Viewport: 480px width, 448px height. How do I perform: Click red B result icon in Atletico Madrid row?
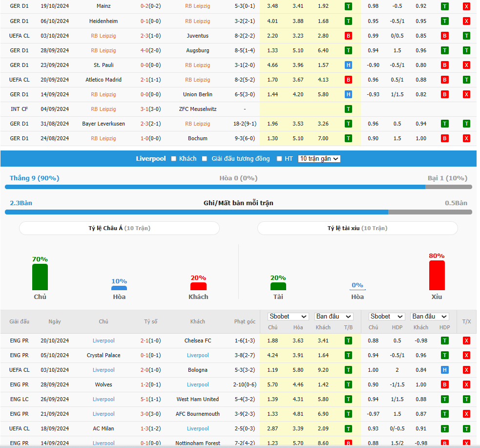pyautogui.click(x=348, y=80)
